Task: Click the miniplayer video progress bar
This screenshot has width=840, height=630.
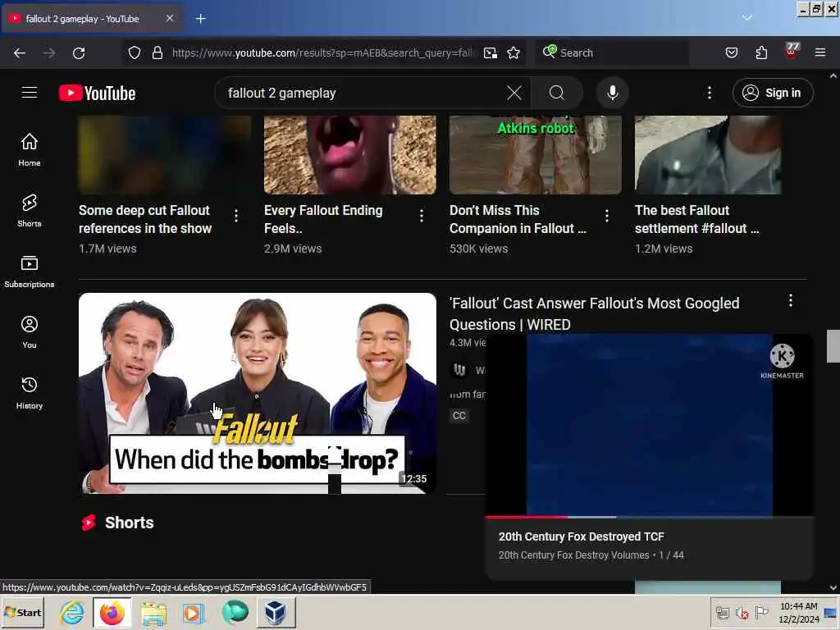Action: point(650,517)
